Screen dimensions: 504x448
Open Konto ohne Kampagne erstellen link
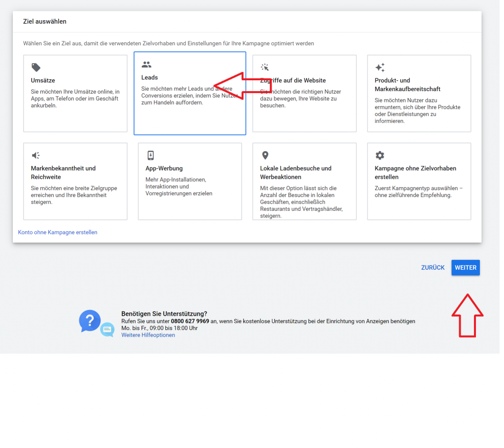pos(58,232)
